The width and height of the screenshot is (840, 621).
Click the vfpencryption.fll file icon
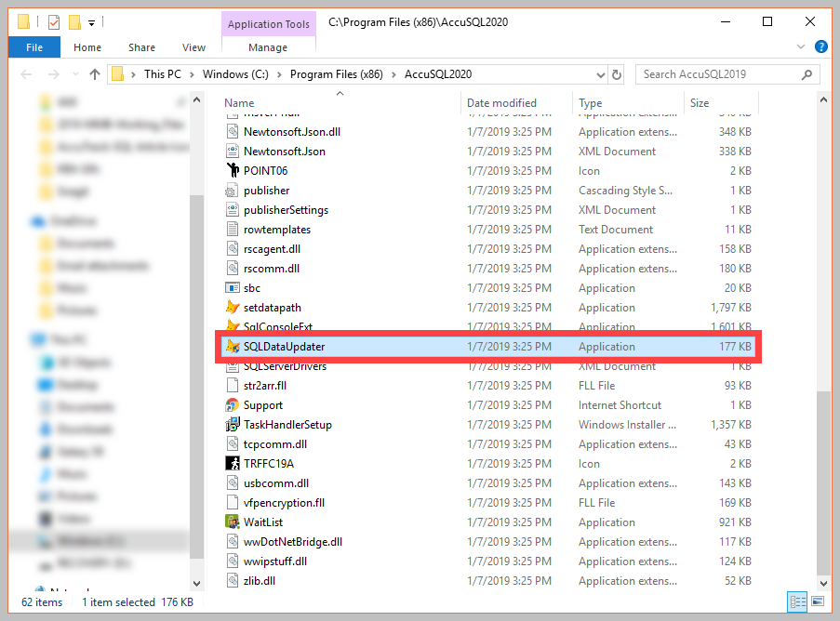coord(233,503)
